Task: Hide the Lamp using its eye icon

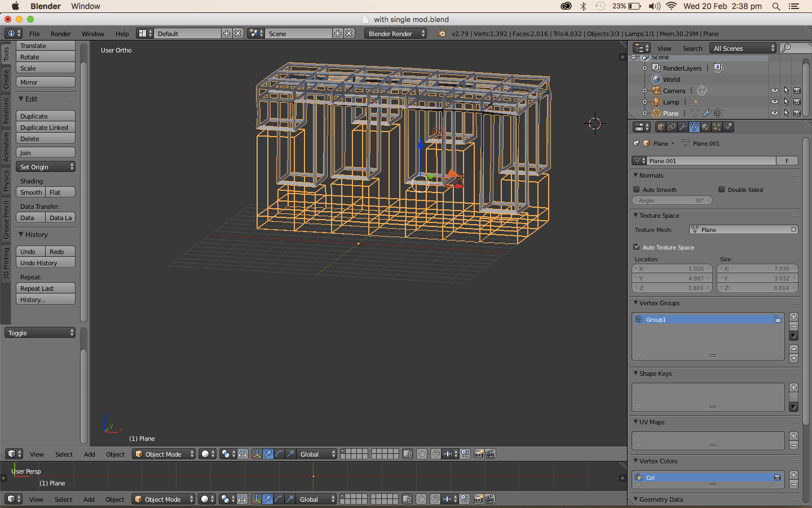Action: pyautogui.click(x=775, y=102)
